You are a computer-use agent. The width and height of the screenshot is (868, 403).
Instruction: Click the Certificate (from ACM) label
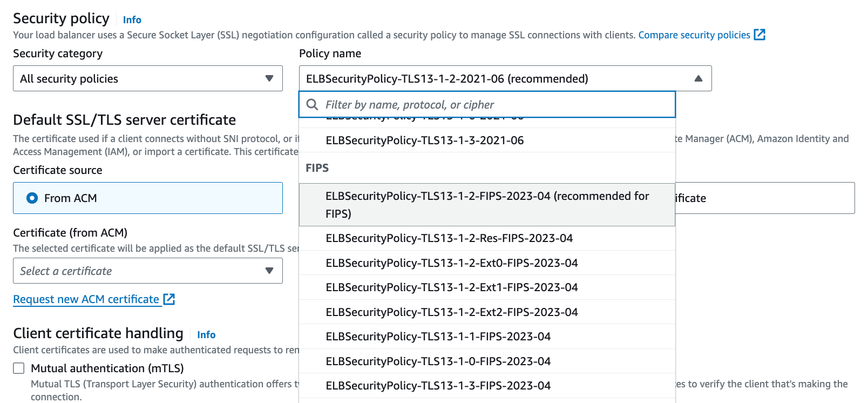pos(70,233)
